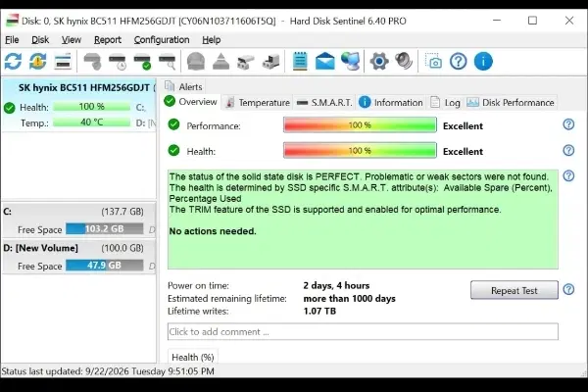588x392 pixels.
Task: Select the C: partition entry
Action: click(79, 220)
